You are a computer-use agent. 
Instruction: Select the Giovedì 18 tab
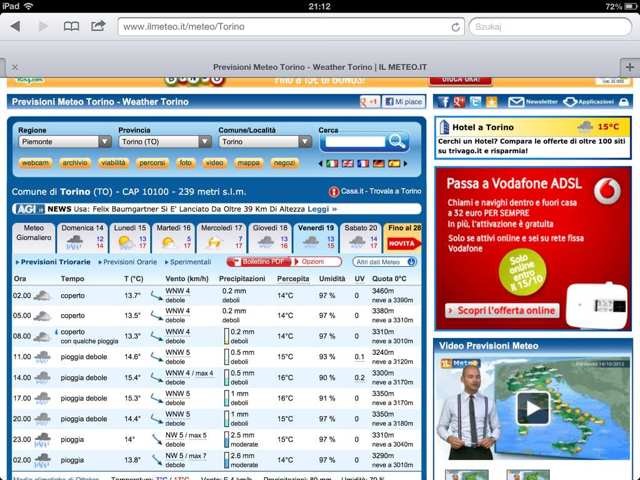[x=270, y=238]
